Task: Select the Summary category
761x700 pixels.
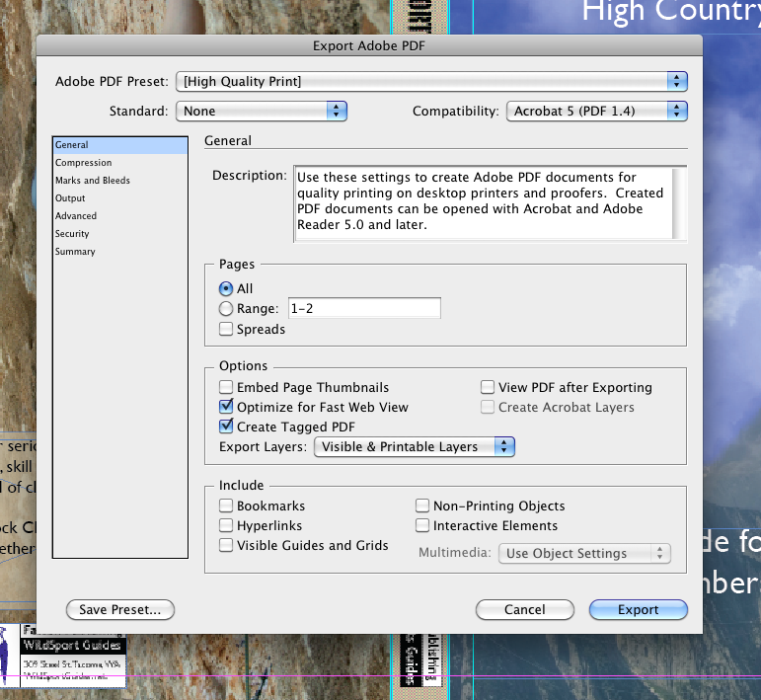Action: (x=119, y=252)
